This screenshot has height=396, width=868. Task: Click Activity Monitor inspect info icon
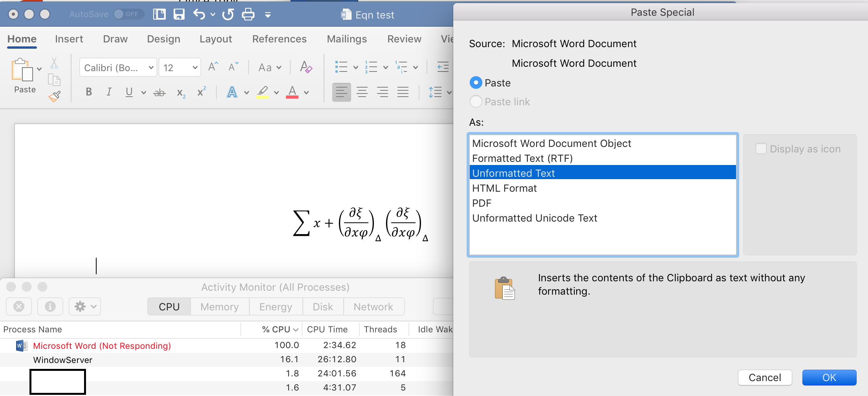(x=50, y=306)
